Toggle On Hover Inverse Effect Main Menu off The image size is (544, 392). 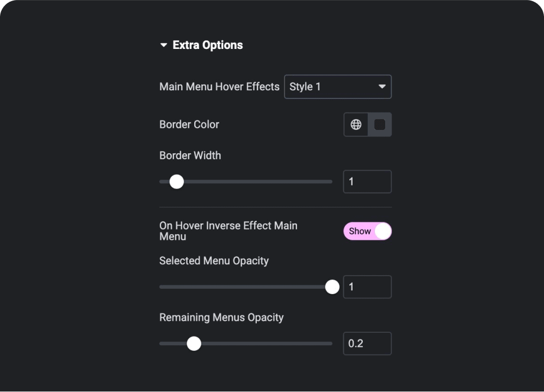point(368,231)
